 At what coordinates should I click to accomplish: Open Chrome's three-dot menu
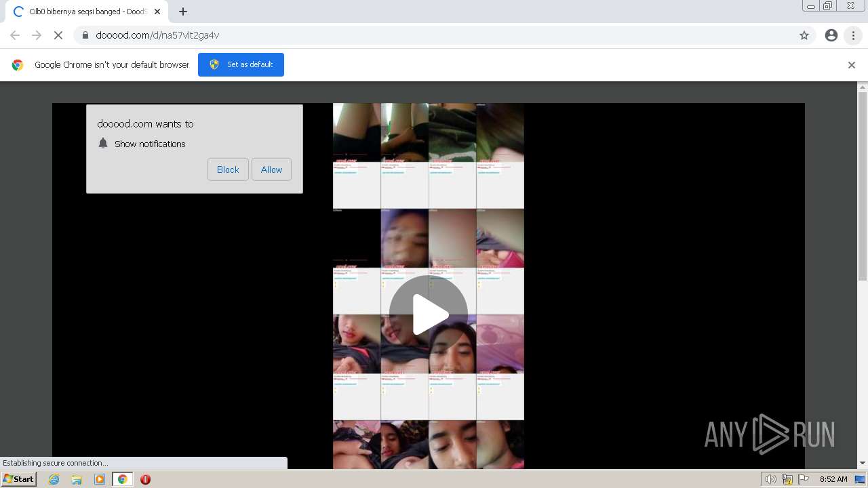coord(853,35)
